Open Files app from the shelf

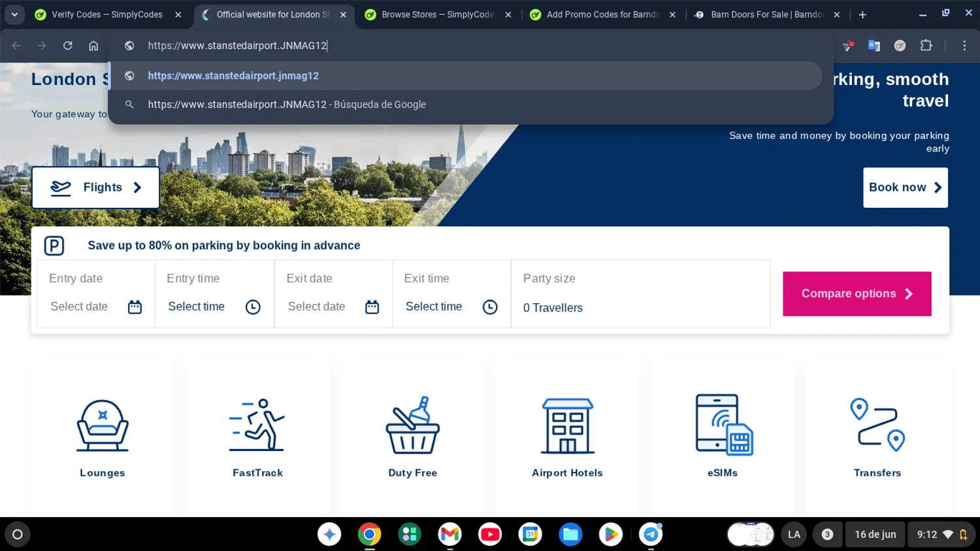570,534
